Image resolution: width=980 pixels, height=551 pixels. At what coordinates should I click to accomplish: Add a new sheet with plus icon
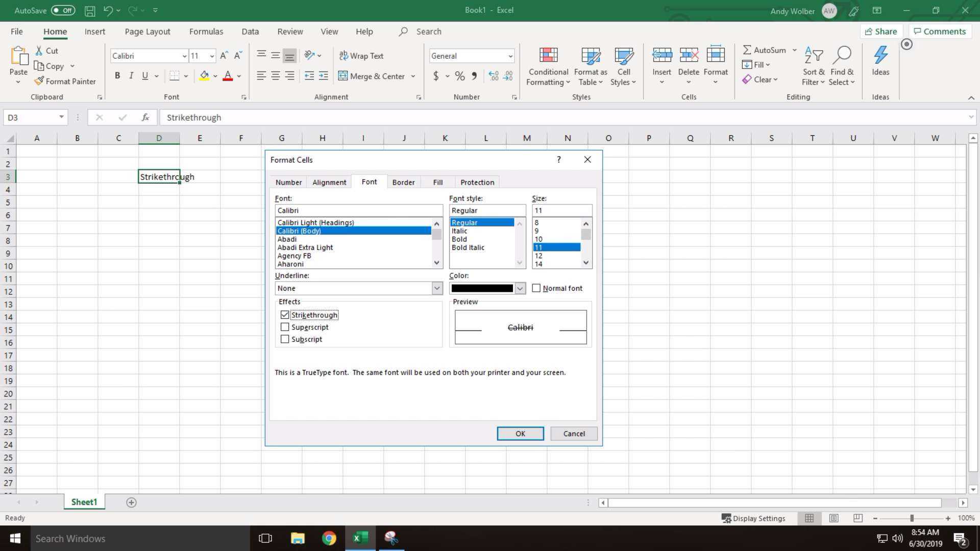coord(131,503)
